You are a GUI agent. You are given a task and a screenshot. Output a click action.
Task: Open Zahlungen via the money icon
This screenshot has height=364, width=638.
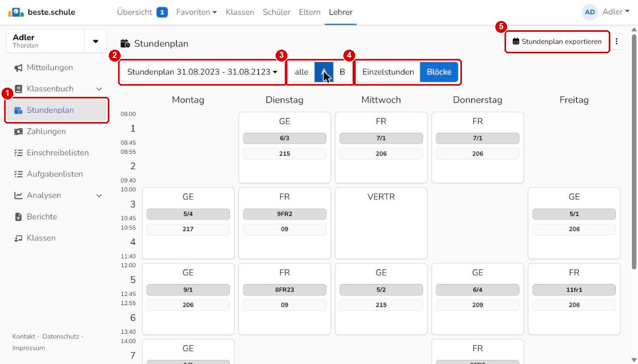point(18,132)
